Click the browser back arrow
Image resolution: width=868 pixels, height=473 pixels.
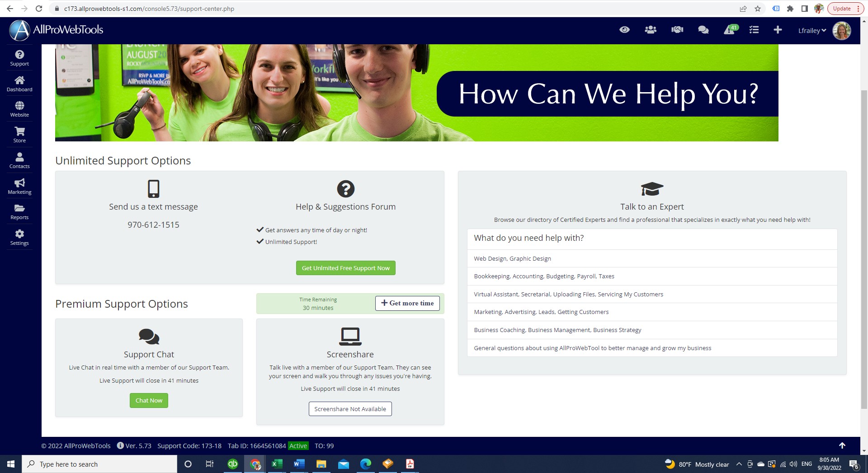coord(10,9)
